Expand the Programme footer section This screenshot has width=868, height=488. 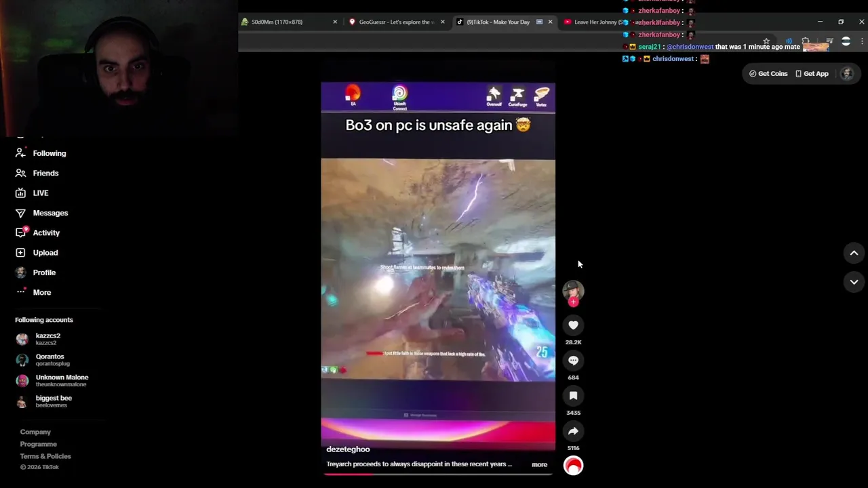pos(38,444)
